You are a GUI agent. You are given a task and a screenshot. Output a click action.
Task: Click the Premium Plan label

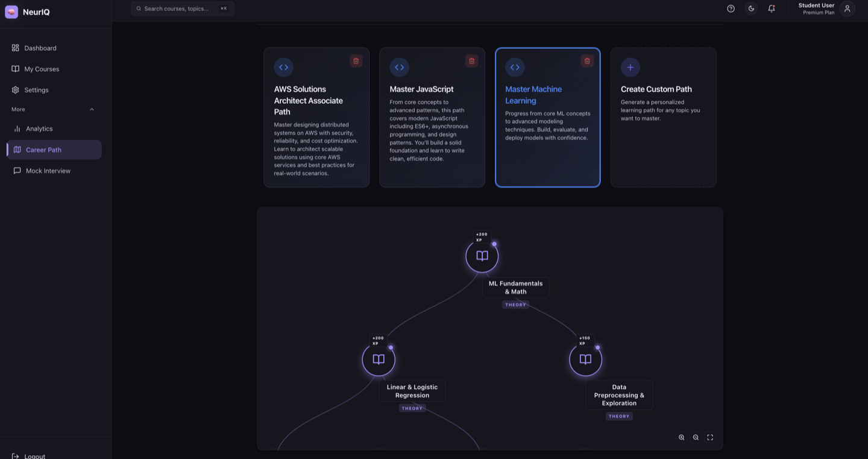point(819,13)
